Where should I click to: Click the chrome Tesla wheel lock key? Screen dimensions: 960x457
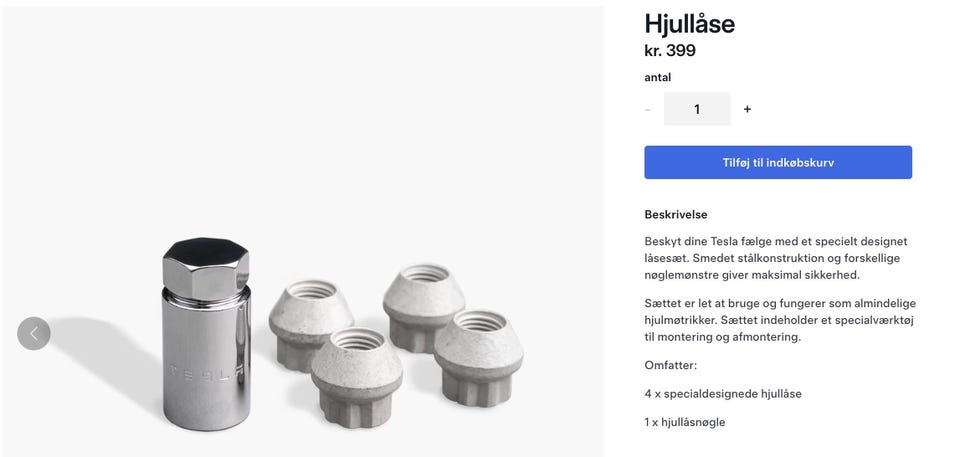pyautogui.click(x=206, y=334)
